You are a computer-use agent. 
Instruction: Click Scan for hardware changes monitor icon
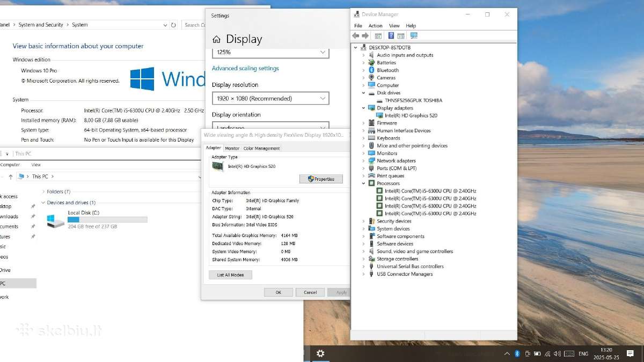coord(414,35)
